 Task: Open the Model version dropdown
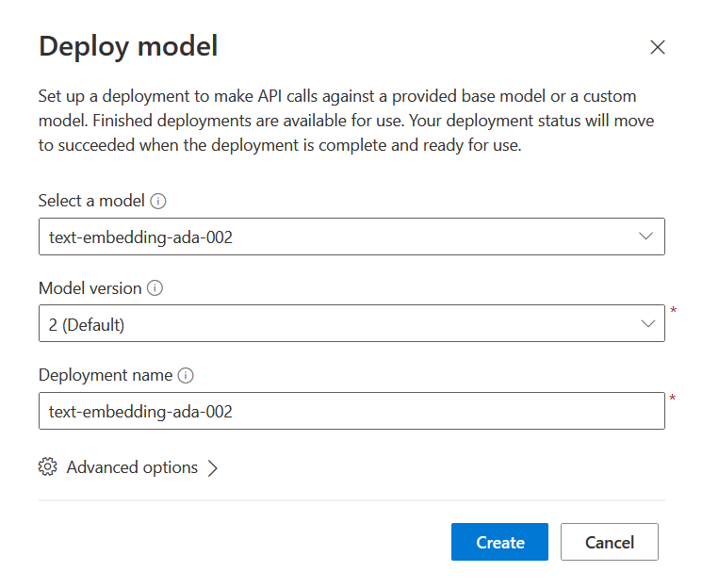tap(351, 324)
